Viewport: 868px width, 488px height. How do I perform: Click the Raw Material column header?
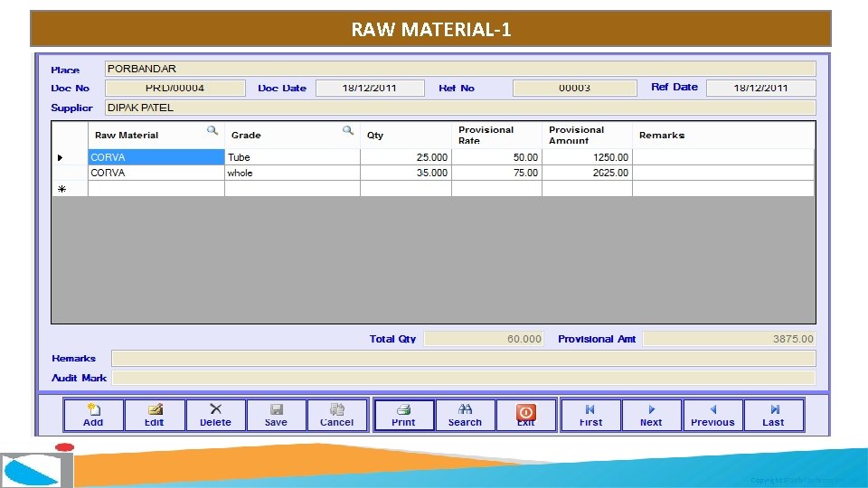(156, 135)
